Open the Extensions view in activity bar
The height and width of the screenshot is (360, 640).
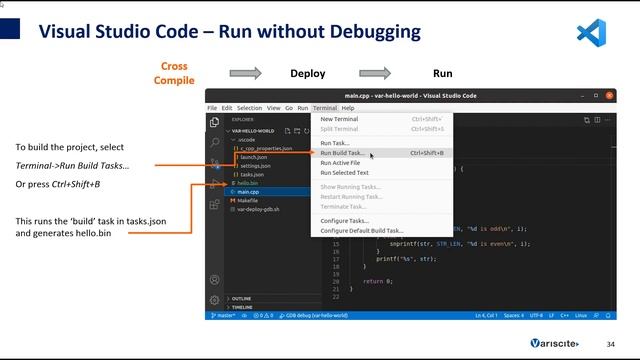(214, 204)
